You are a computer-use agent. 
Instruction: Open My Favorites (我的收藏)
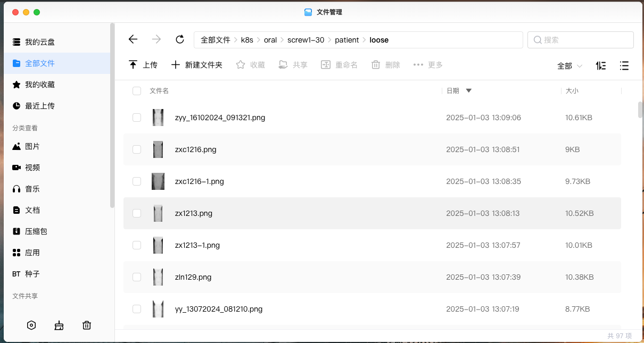pyautogui.click(x=57, y=85)
